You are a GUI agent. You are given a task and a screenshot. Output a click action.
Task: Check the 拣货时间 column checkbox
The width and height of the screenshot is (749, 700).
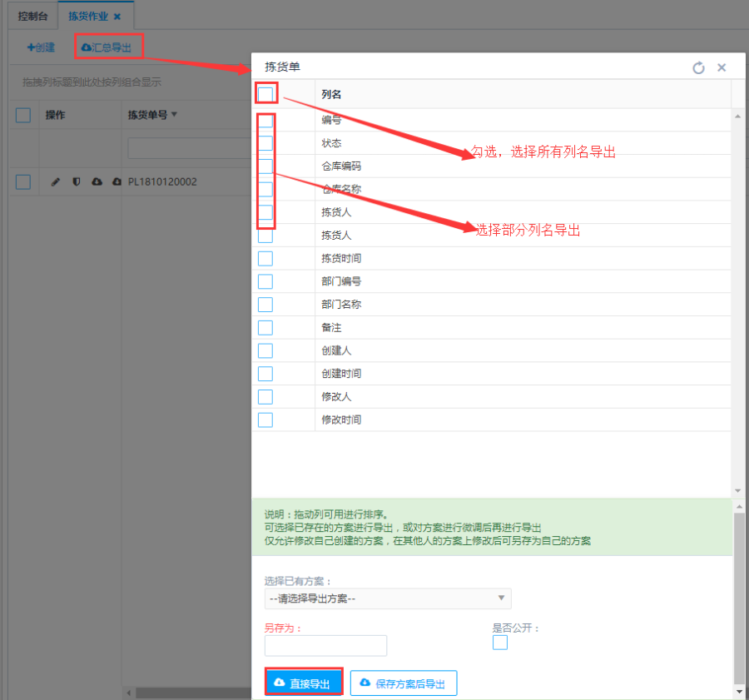click(x=265, y=259)
